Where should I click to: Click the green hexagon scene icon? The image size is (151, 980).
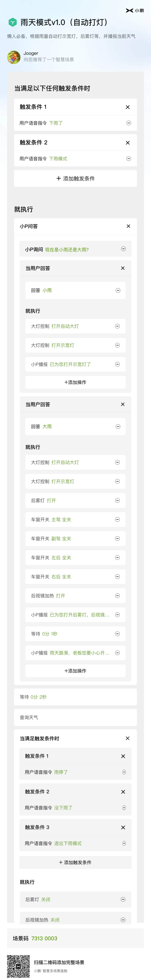pos(13,22)
